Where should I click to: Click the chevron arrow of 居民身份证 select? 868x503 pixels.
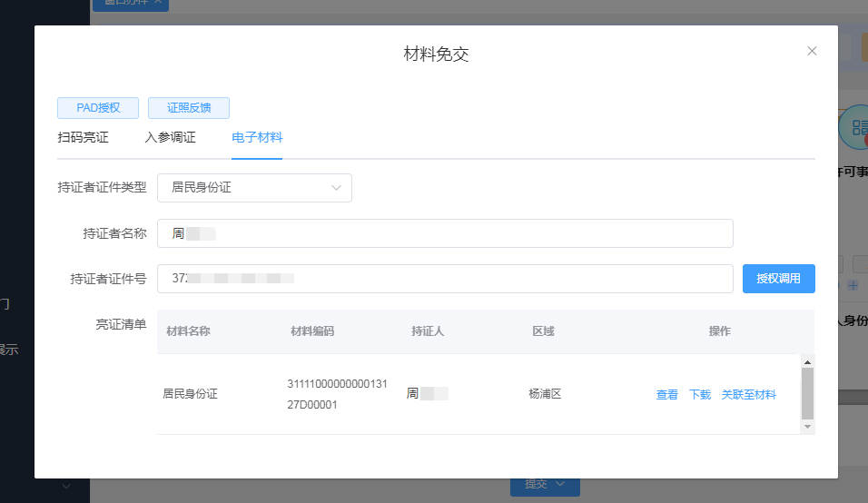(x=336, y=188)
